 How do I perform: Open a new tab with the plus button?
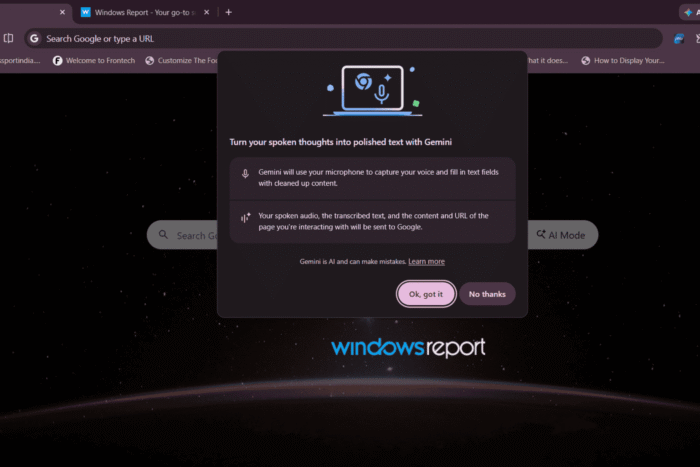229,13
